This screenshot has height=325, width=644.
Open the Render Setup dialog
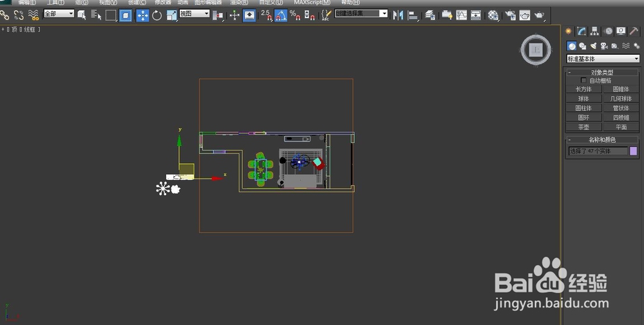pyautogui.click(x=511, y=15)
